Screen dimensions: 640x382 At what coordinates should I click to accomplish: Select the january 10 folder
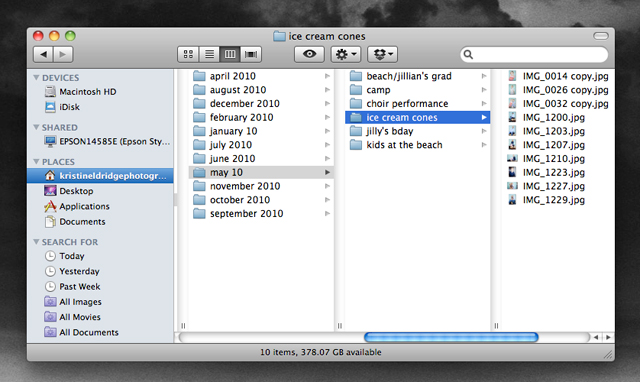coord(261,131)
